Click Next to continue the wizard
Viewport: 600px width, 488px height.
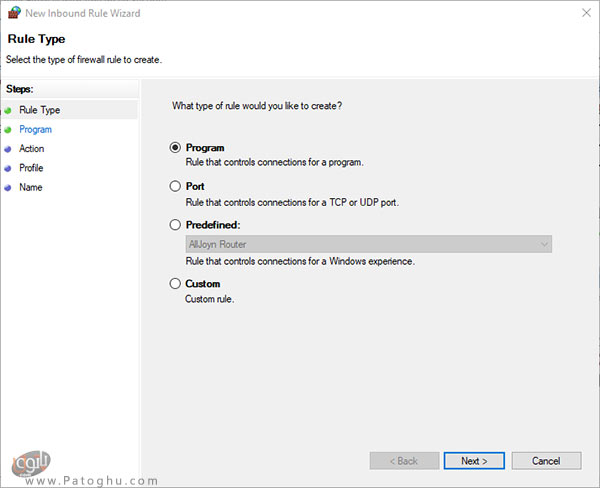coord(474,461)
